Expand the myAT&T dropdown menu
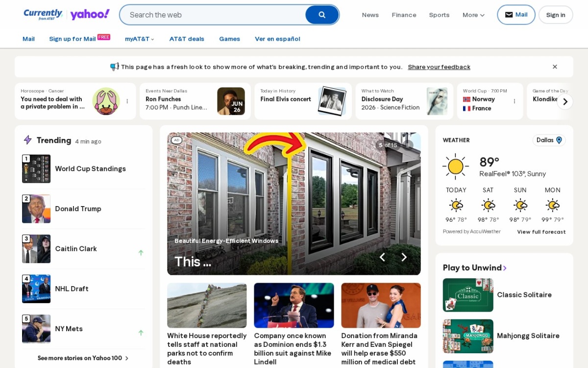This screenshot has width=588, height=368. 140,39
